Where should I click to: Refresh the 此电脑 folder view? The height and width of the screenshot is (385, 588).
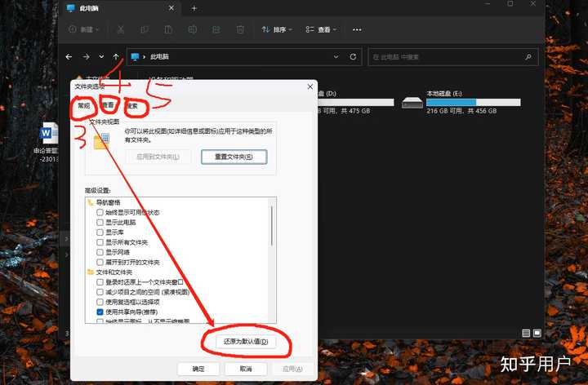click(x=353, y=57)
